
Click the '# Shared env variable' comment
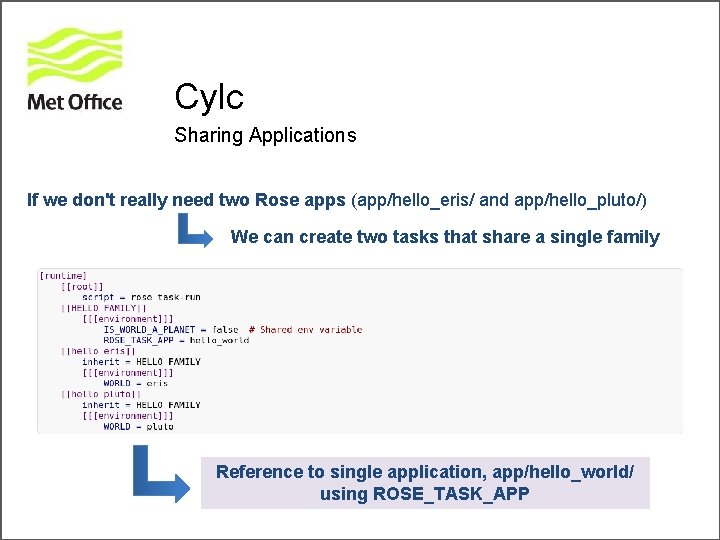coord(305,330)
